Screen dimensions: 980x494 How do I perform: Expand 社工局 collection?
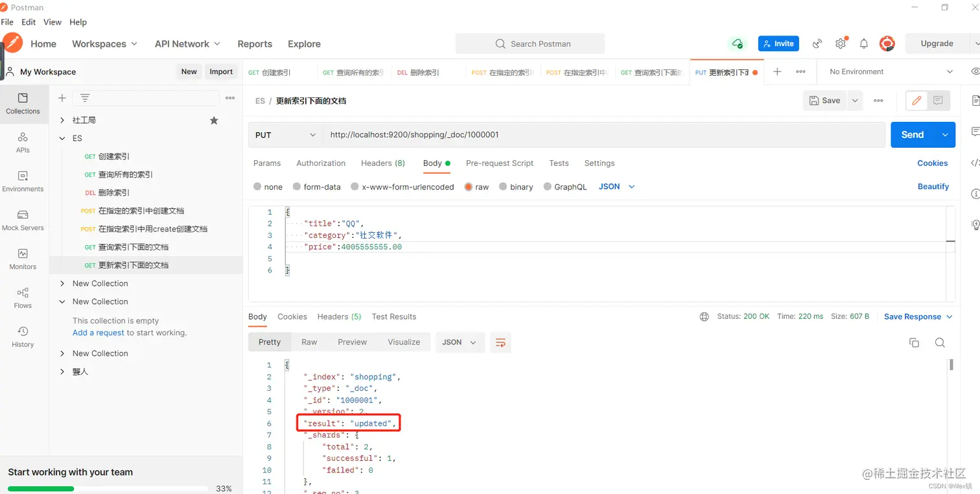click(62, 121)
